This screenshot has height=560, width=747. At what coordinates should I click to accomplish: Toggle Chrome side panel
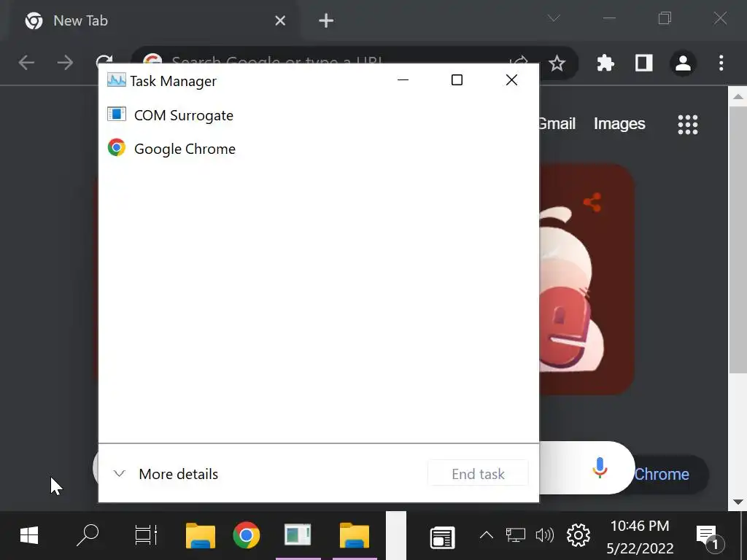coord(643,63)
